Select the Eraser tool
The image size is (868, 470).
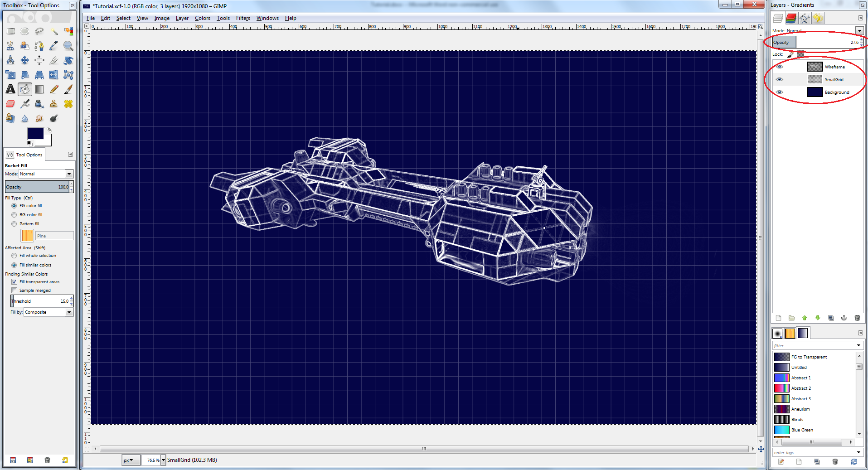pos(10,104)
